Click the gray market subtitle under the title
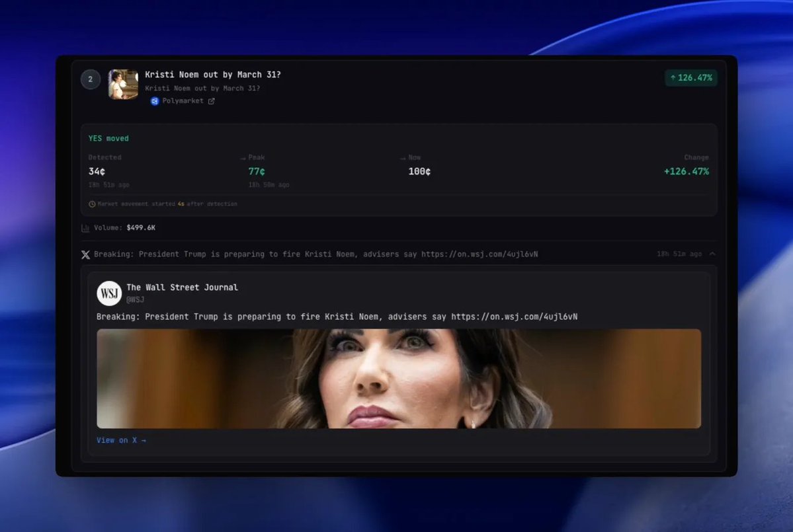This screenshot has height=532, width=793. point(202,89)
